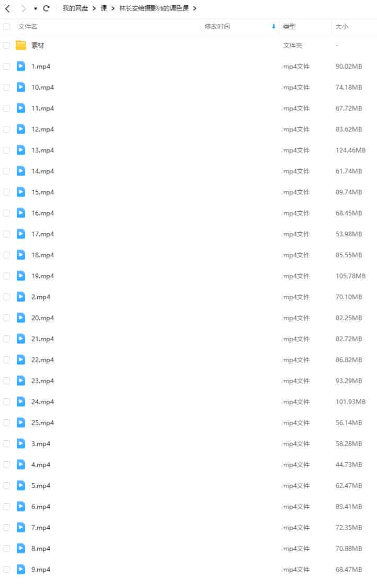Toggle the select-all checkbox in header
Image resolution: width=377 pixels, height=588 pixels.
coord(7,27)
